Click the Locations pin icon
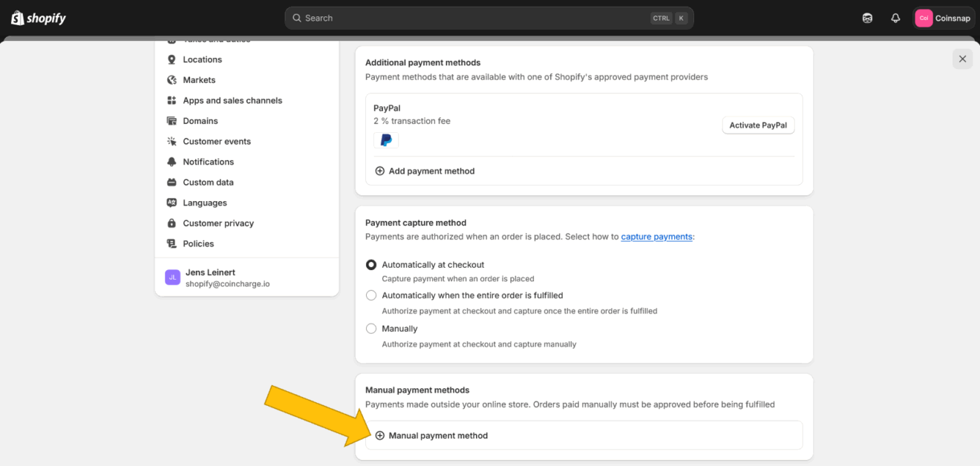 coord(172,59)
